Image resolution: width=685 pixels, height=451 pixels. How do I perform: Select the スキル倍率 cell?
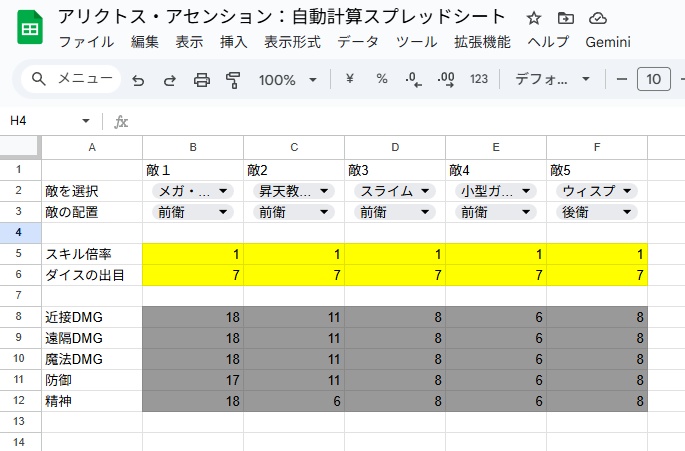[x=92, y=254]
